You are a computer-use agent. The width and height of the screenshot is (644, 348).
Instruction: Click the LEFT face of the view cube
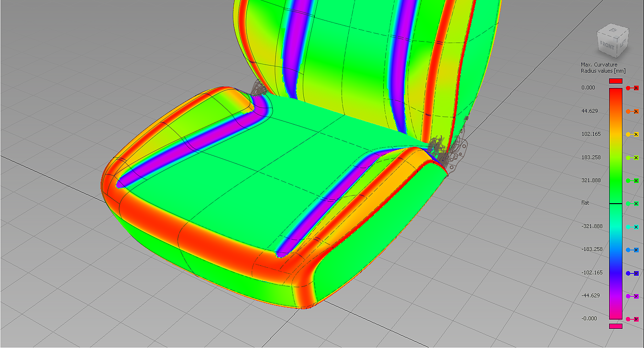point(622,43)
